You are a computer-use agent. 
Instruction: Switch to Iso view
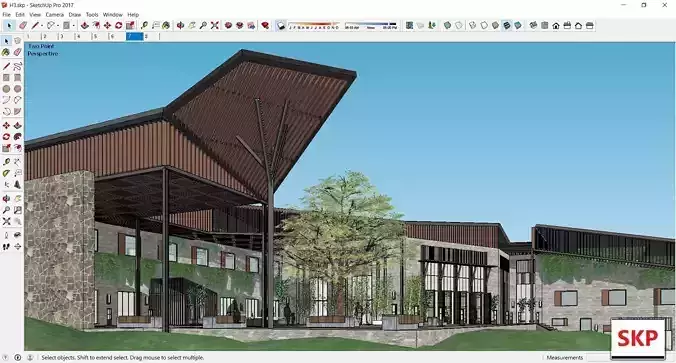[533, 26]
